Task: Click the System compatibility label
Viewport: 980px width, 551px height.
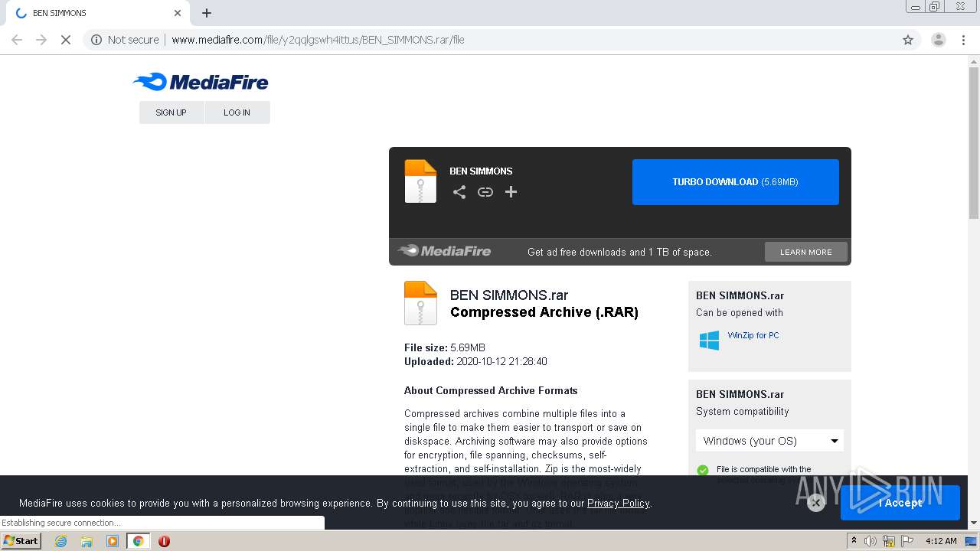Action: pos(742,412)
